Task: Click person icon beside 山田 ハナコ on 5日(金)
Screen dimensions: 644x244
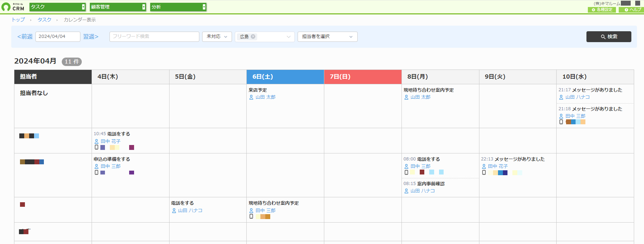Action: [174, 211]
